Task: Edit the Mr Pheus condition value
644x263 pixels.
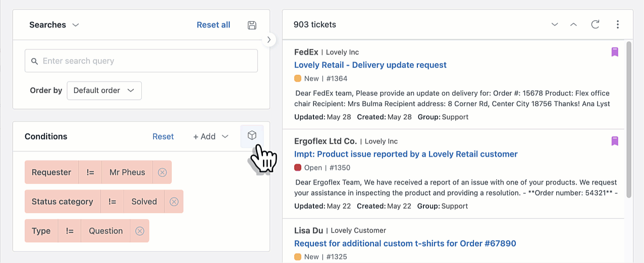Action: point(127,172)
